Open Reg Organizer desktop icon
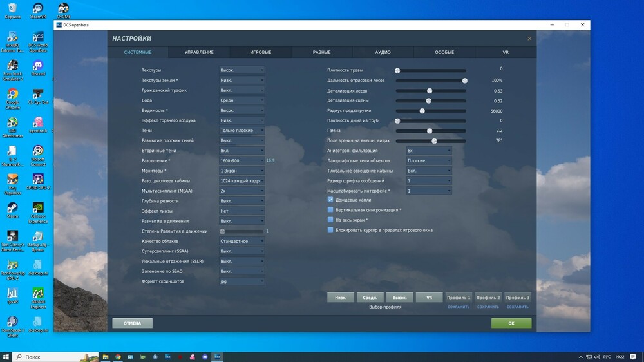 tap(12, 184)
